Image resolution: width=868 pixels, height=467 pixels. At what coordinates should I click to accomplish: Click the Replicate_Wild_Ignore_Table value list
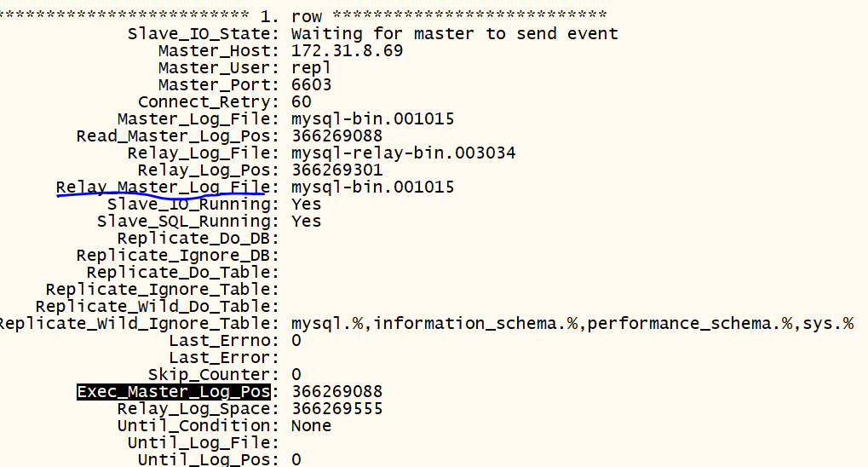[x=572, y=324]
